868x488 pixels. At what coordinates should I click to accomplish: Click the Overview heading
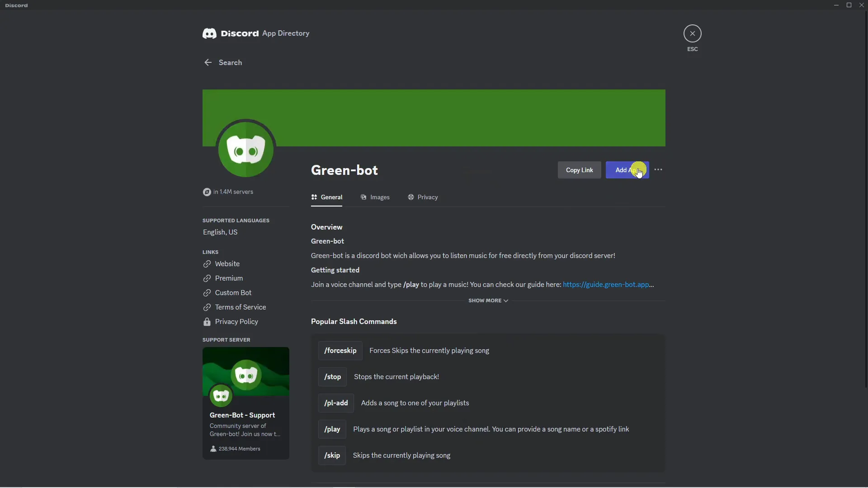pos(326,227)
